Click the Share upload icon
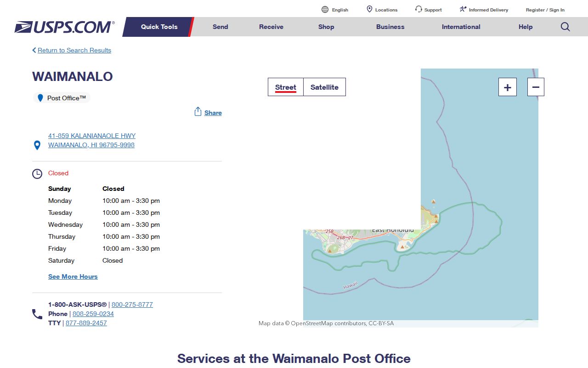The image size is (588, 368). 198,112
